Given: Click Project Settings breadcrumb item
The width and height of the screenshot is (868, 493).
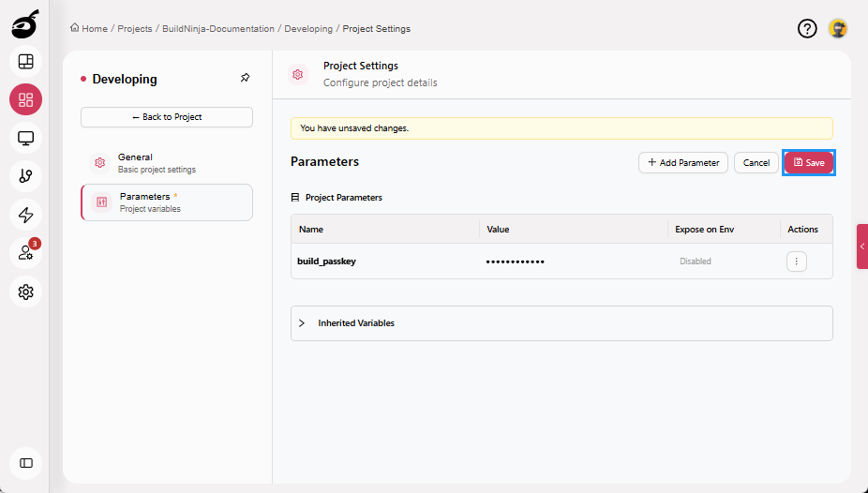Looking at the screenshot, I should 377,28.
